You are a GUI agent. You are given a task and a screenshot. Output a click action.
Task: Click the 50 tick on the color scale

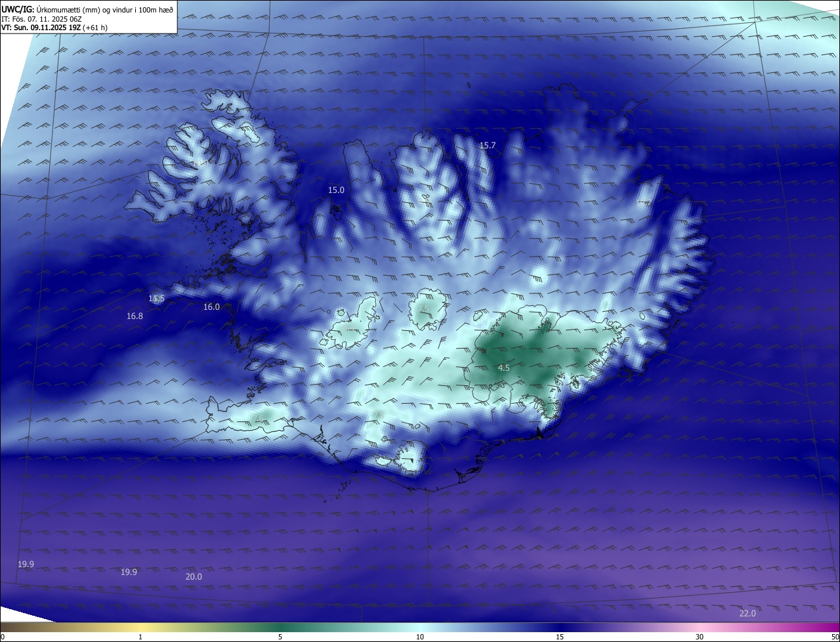(x=835, y=637)
